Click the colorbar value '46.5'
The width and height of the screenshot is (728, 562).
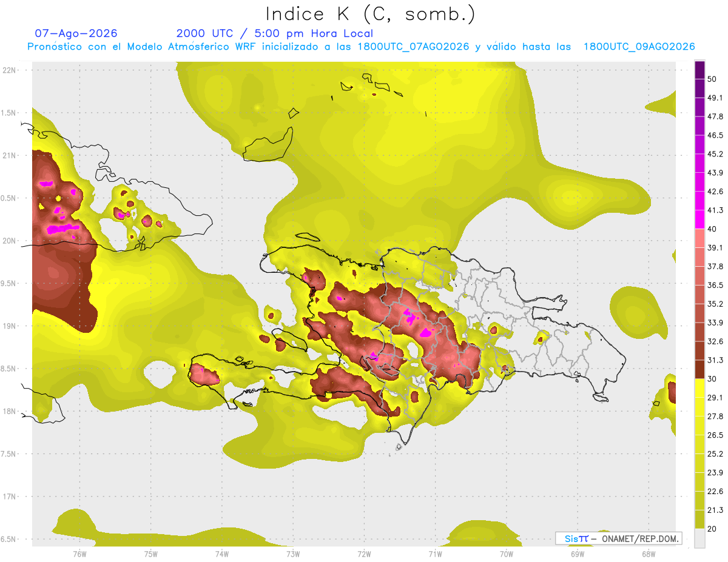click(715, 135)
